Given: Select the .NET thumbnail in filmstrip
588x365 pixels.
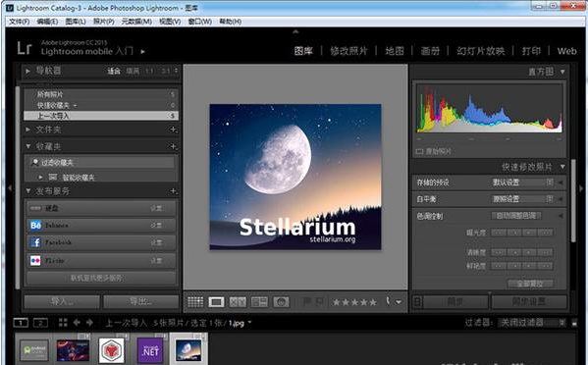Looking at the screenshot, I should tap(150, 350).
